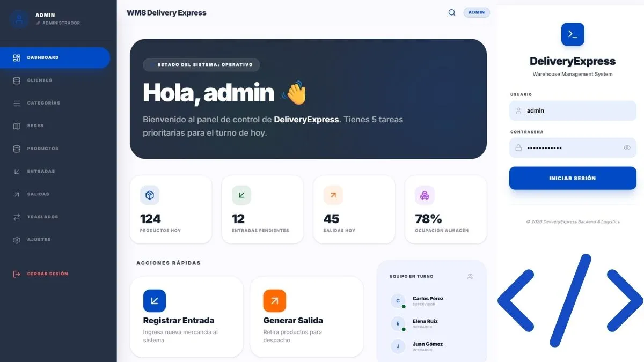Image resolution: width=644 pixels, height=362 pixels.
Task: Click the Sedes map icon in sidebar
Action: click(17, 126)
